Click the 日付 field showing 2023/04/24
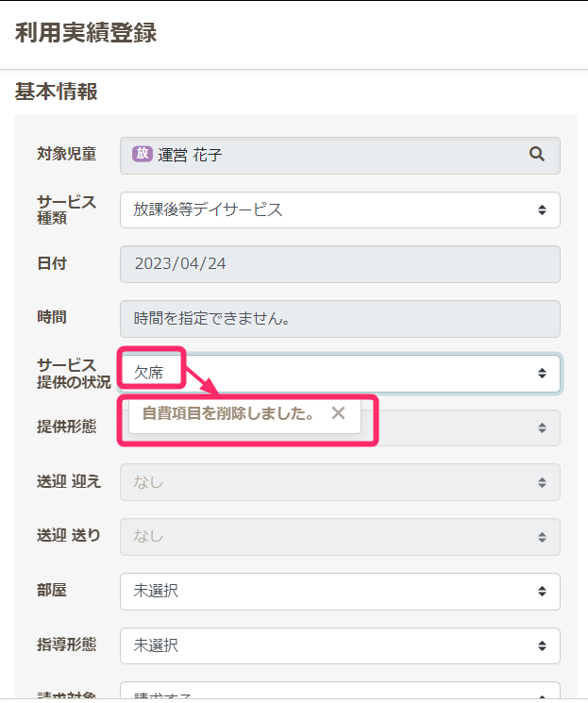This screenshot has width=588, height=703. tap(340, 263)
